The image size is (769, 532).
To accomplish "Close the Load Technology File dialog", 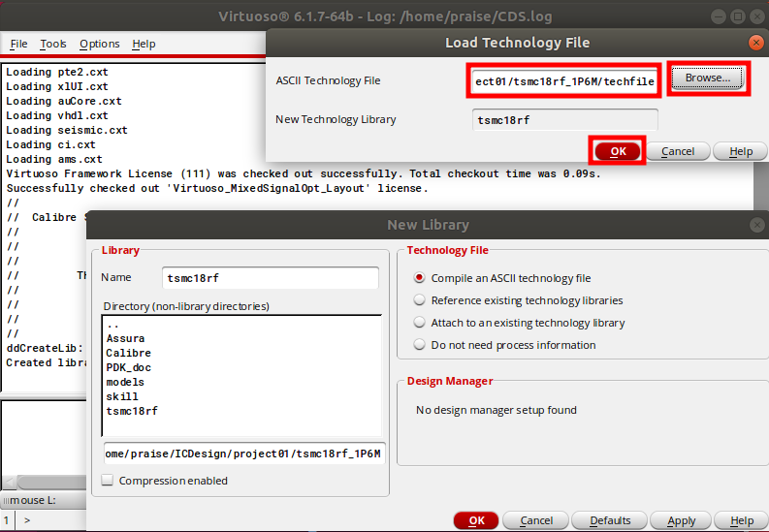I will coord(756,43).
